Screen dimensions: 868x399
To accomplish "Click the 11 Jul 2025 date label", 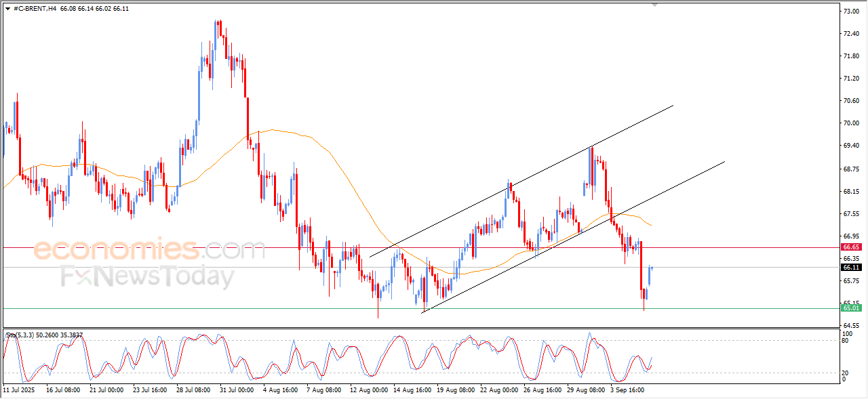I will click(18, 390).
